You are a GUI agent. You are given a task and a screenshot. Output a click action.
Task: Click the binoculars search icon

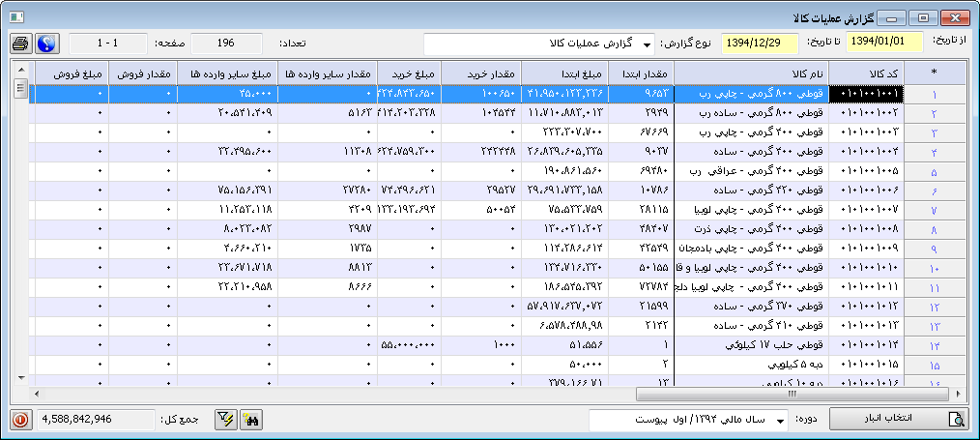click(251, 420)
